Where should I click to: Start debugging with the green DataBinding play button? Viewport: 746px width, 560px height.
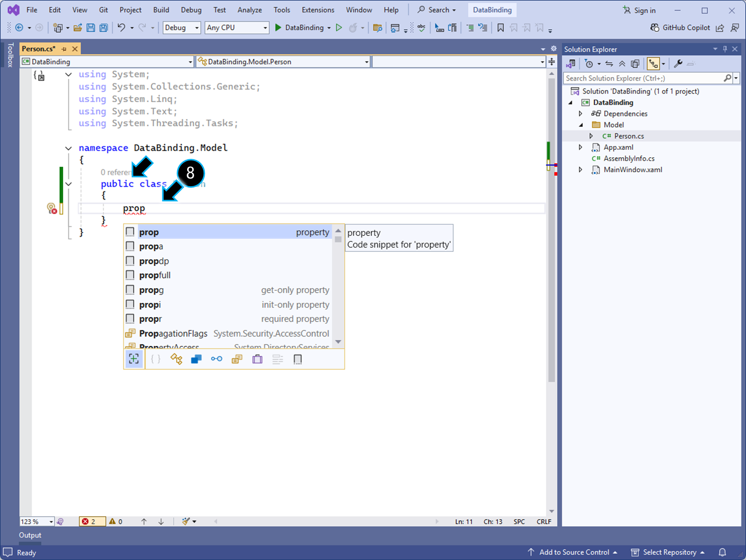coord(300,28)
